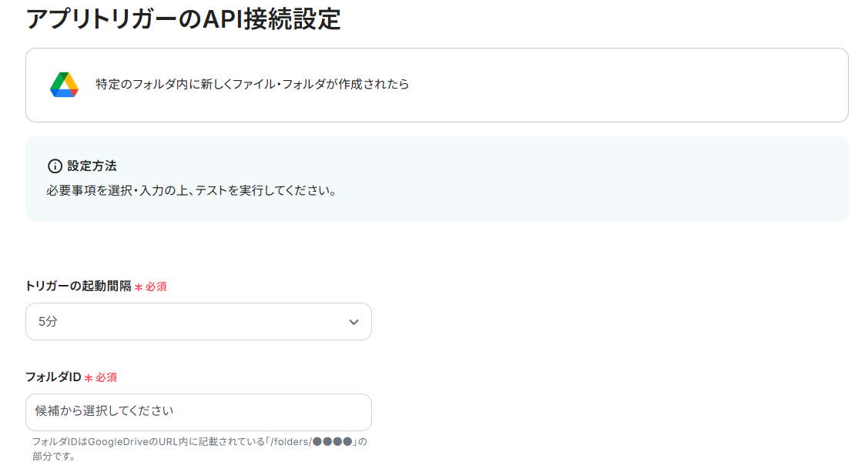Open the トリガーの起動間隔 dropdown showing 5分
The height and width of the screenshot is (469, 868).
(199, 322)
